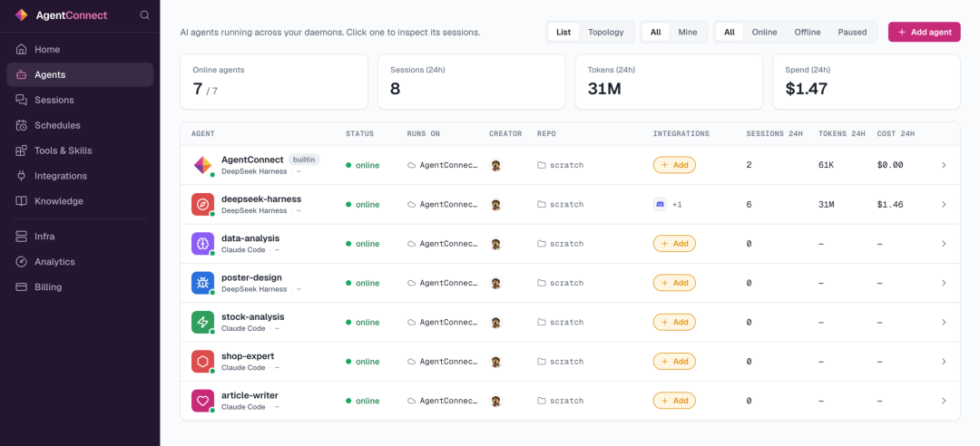Select the All ownership filter next to Mine
This screenshot has width=980, height=446.
(x=656, y=32)
